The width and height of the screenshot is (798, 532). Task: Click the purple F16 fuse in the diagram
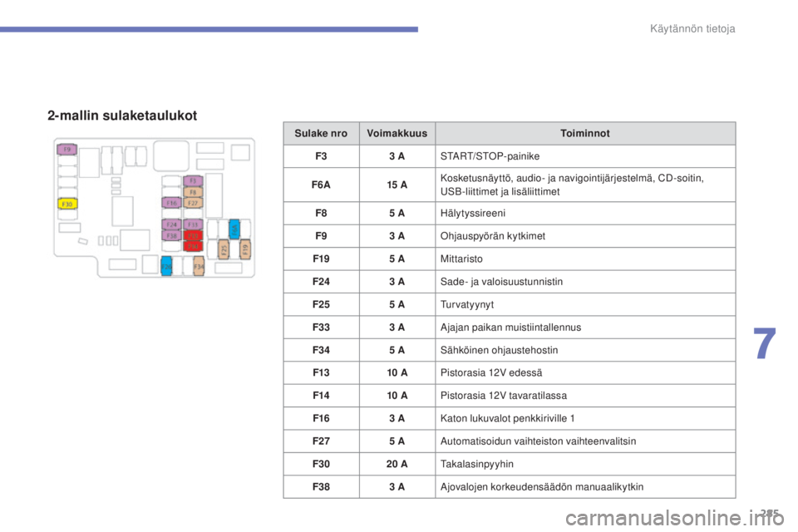click(171, 203)
